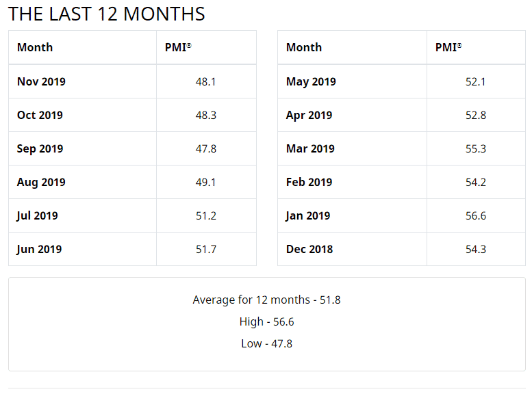The image size is (532, 396).
Task: Click the Dec 2018 row label
Action: tap(309, 249)
